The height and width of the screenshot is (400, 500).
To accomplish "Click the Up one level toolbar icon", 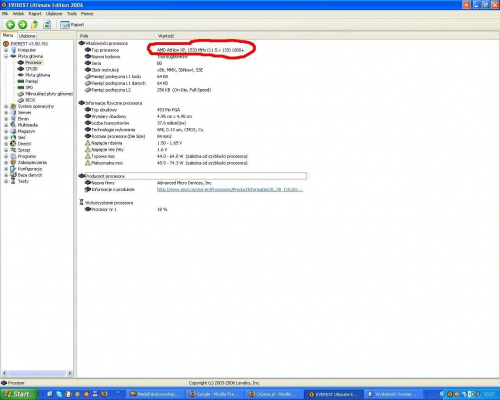I will [35, 24].
